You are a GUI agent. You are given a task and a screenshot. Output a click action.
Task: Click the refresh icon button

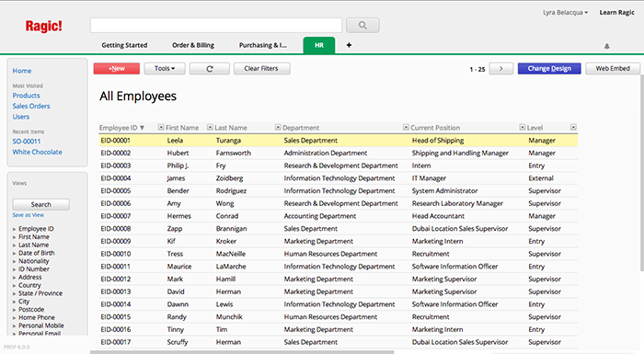coord(210,69)
